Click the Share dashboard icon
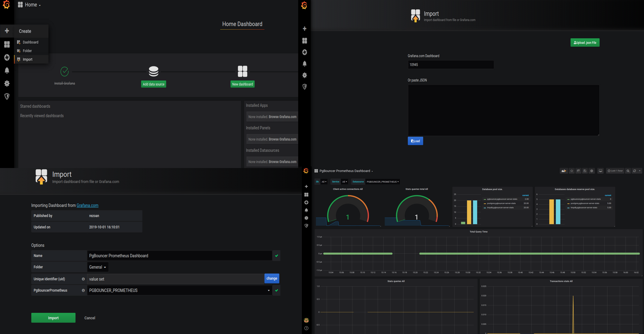The height and width of the screenshot is (334, 644). click(578, 171)
